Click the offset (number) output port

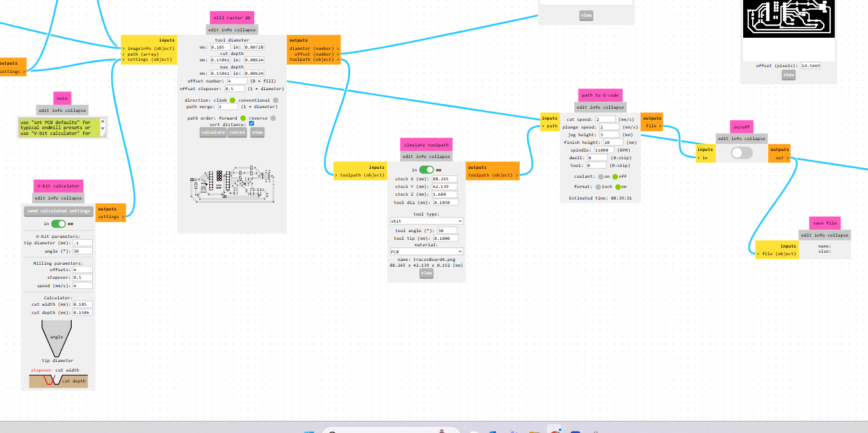pyautogui.click(x=316, y=54)
